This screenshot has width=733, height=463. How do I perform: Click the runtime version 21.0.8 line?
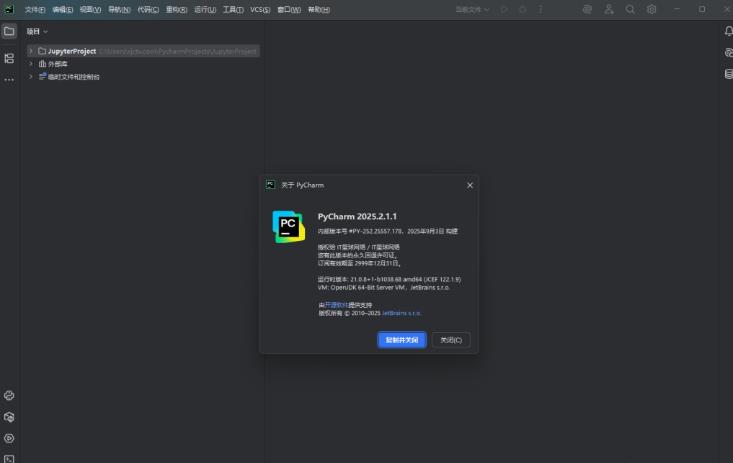(x=389, y=279)
